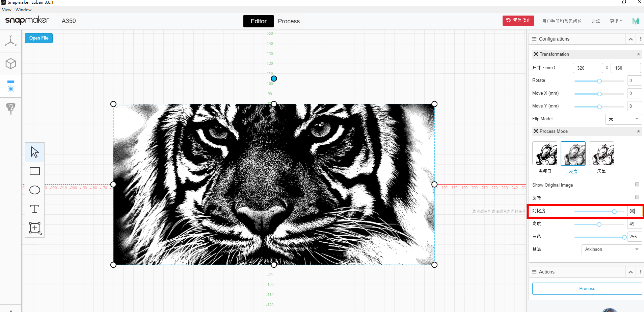The image size is (644, 312).
Task: Select the 黑与白 black-and-white mode thumbnail
Action: [x=545, y=153]
